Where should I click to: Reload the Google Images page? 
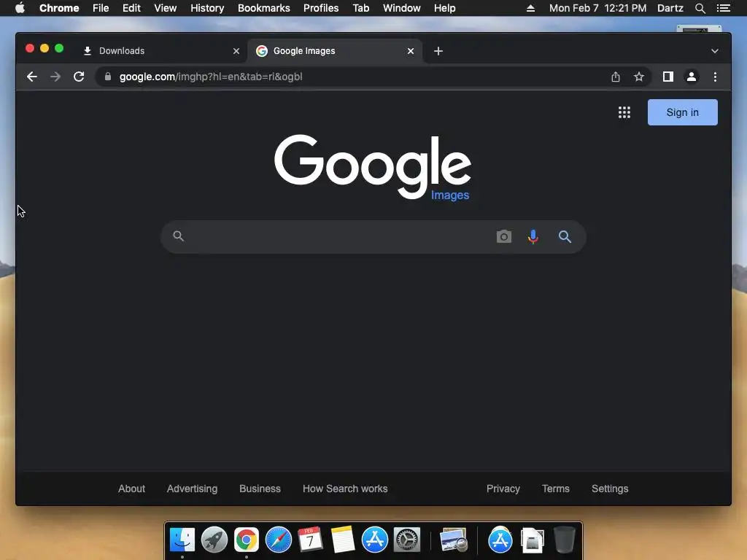79,77
